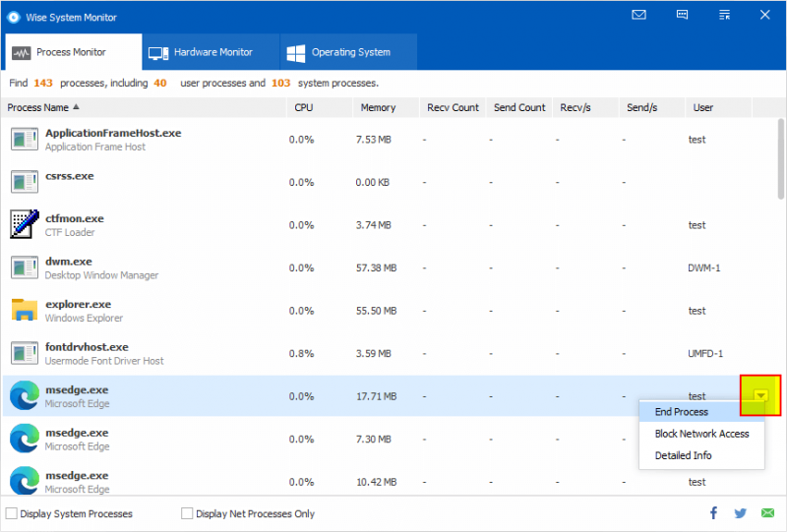Share on Facebook icon
Viewport: 787px width, 532px height.
click(x=714, y=513)
